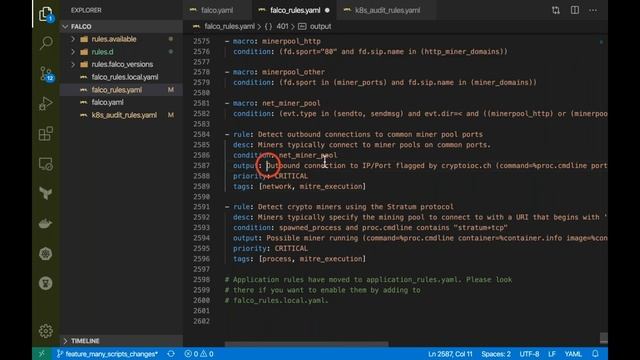This screenshot has height=360, width=640.
Task: Click the Synchronize Changes icon in status bar
Action: pyautogui.click(x=171, y=354)
